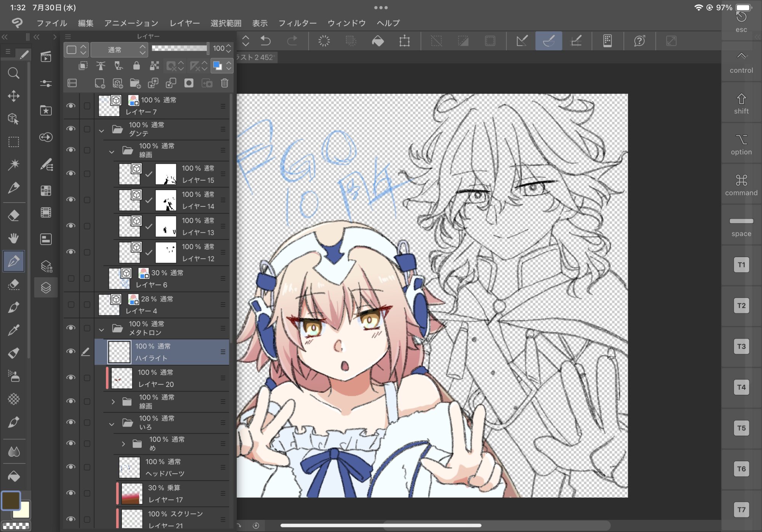Open the レイヤー menu in menu bar
The image size is (762, 532).
pos(184,23)
